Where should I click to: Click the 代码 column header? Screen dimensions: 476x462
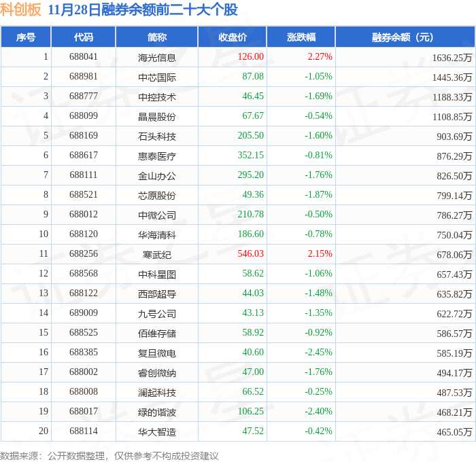pyautogui.click(x=84, y=37)
